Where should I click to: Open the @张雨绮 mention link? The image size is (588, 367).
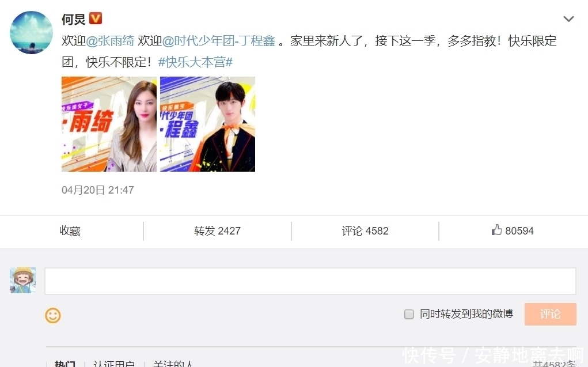[x=110, y=41]
